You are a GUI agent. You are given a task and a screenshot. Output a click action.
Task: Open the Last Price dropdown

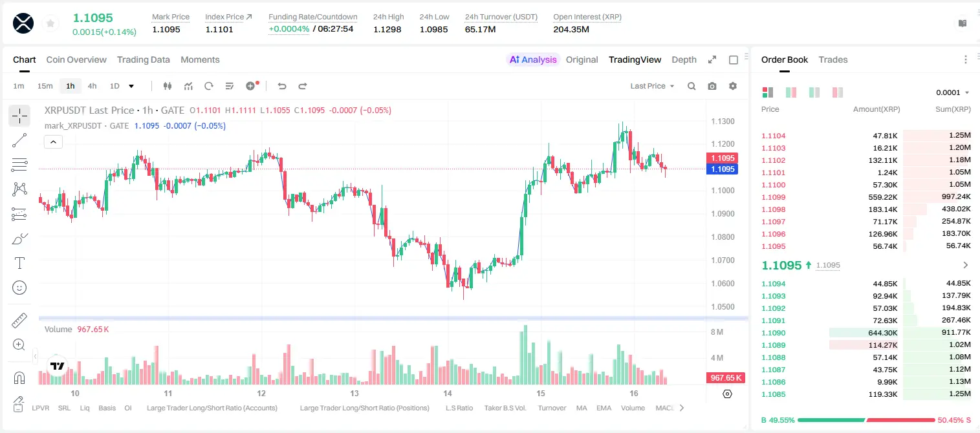tap(652, 86)
